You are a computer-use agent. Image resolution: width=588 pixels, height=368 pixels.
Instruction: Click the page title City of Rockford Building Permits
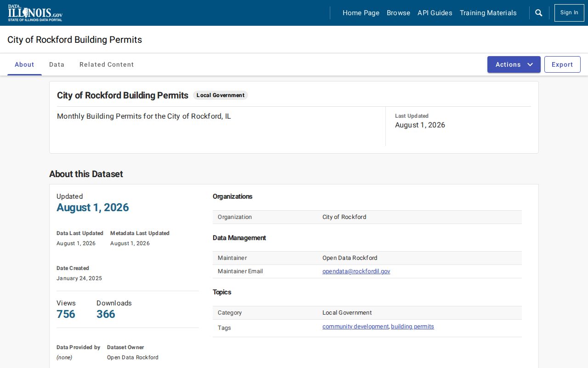(75, 40)
